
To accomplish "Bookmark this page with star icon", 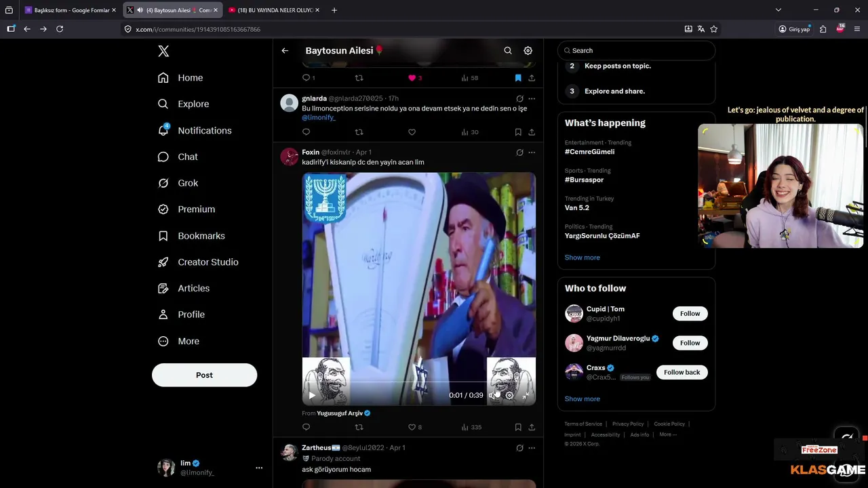I will 714,29.
